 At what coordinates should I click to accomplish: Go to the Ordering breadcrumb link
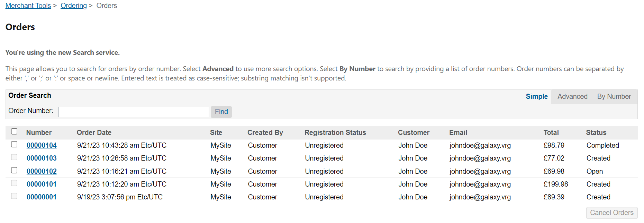[x=73, y=6]
